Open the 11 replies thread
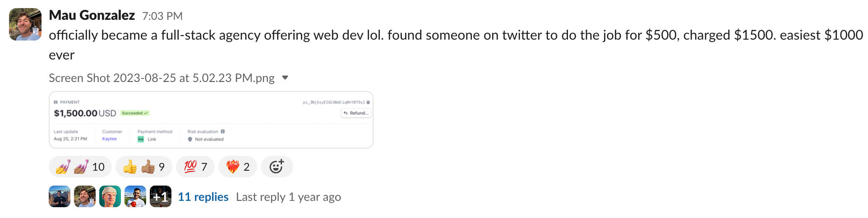Viewport: 868px width, 218px height. click(x=203, y=197)
